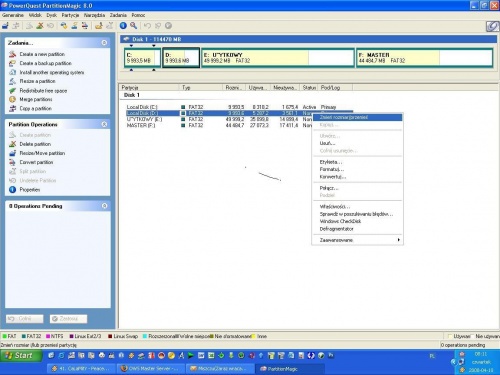Click the Create a new partition link
Screen dimensions: 500x375
pos(42,54)
